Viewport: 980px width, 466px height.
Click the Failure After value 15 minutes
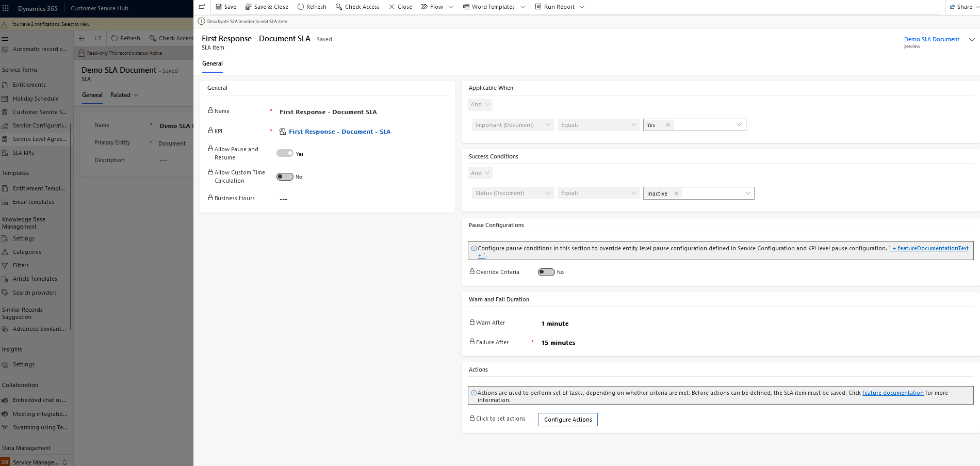click(x=558, y=343)
